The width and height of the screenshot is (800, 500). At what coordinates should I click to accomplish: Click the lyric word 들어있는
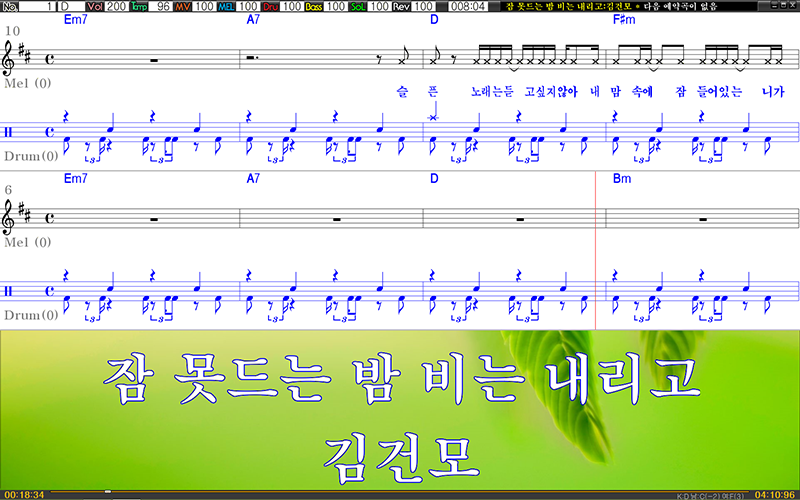tap(720, 92)
